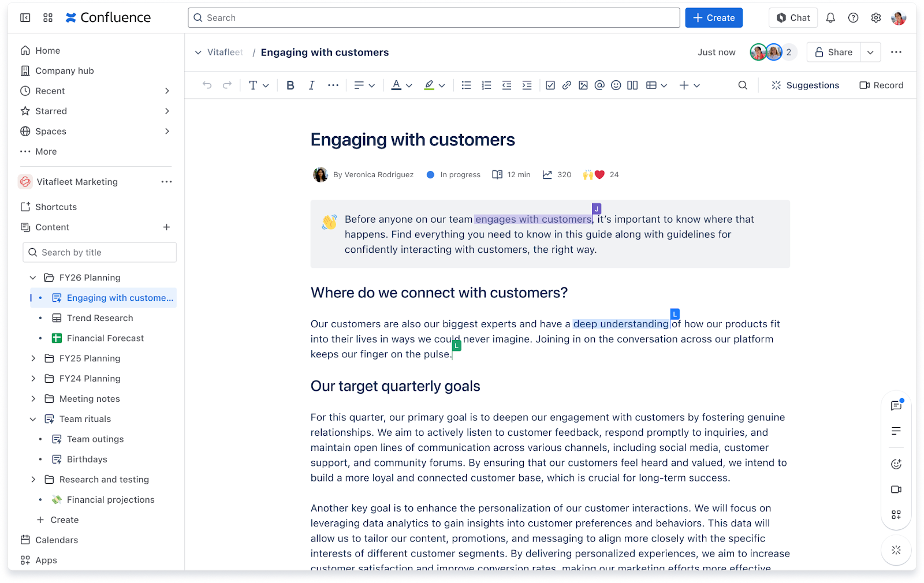Select Trend Research in the sidebar
Image resolution: width=924 pixels, height=583 pixels.
(x=100, y=317)
